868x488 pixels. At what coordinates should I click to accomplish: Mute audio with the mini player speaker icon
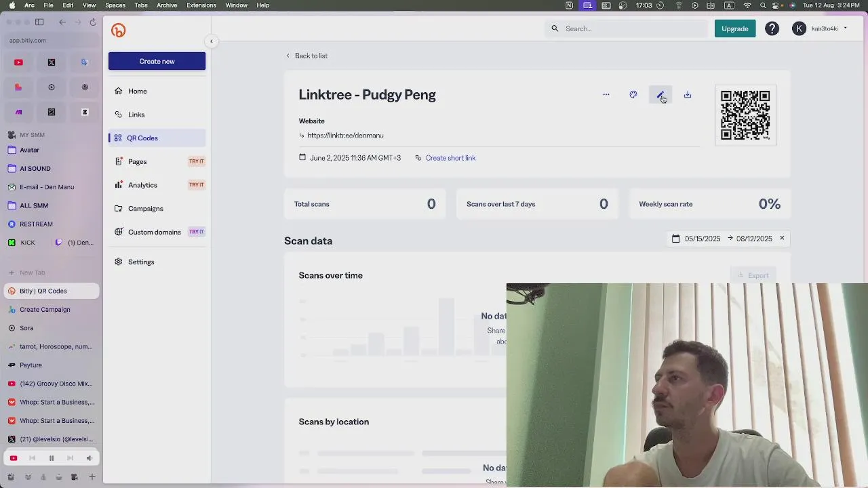coord(89,458)
